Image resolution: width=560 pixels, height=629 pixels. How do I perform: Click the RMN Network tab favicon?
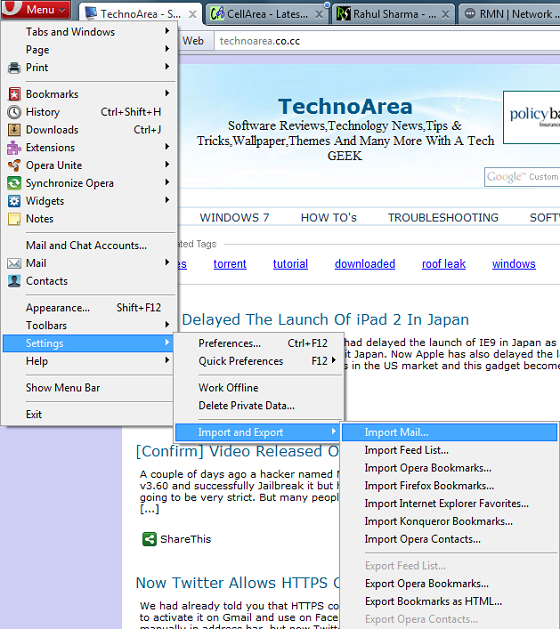470,14
